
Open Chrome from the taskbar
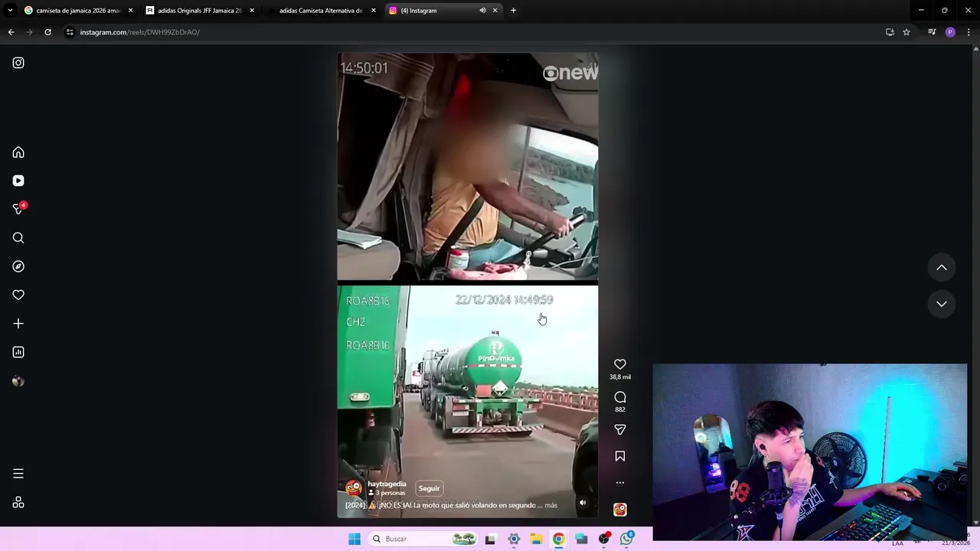(x=559, y=539)
